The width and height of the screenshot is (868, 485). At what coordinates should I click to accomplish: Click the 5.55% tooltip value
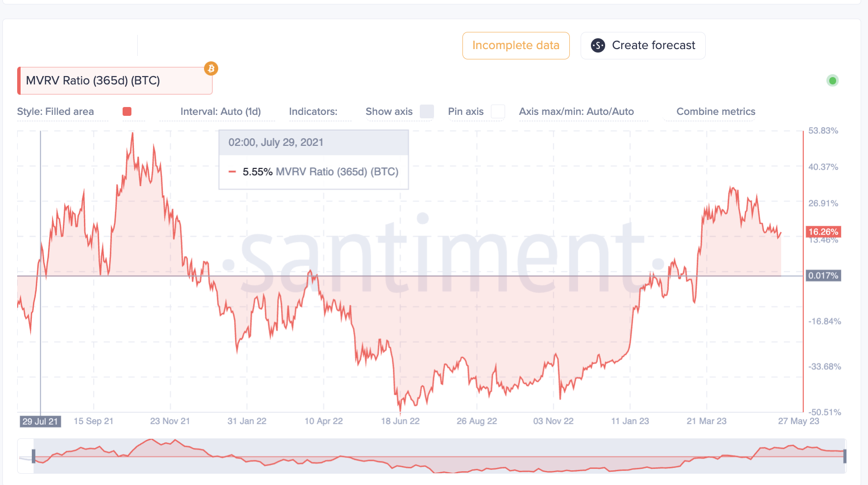tap(257, 172)
